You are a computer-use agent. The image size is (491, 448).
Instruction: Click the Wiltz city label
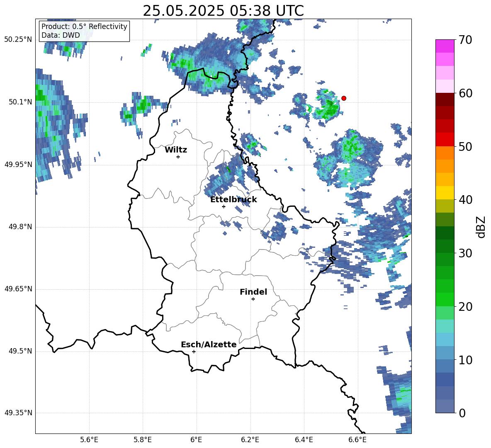(176, 150)
